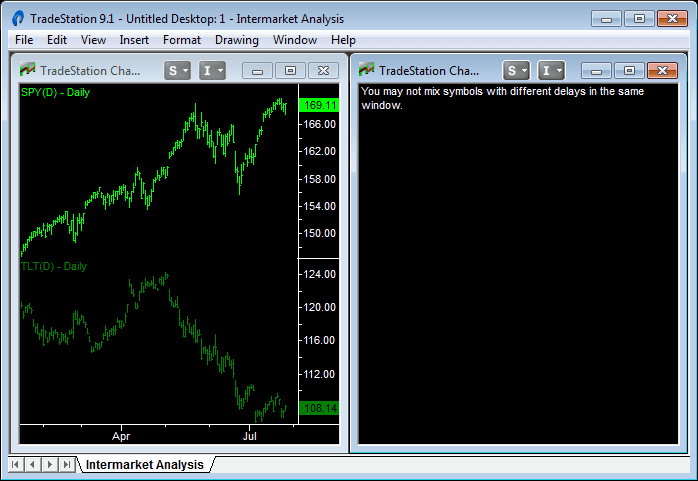The image size is (698, 481).
Task: Click the SPY(D) - Daily label
Action: tap(56, 93)
